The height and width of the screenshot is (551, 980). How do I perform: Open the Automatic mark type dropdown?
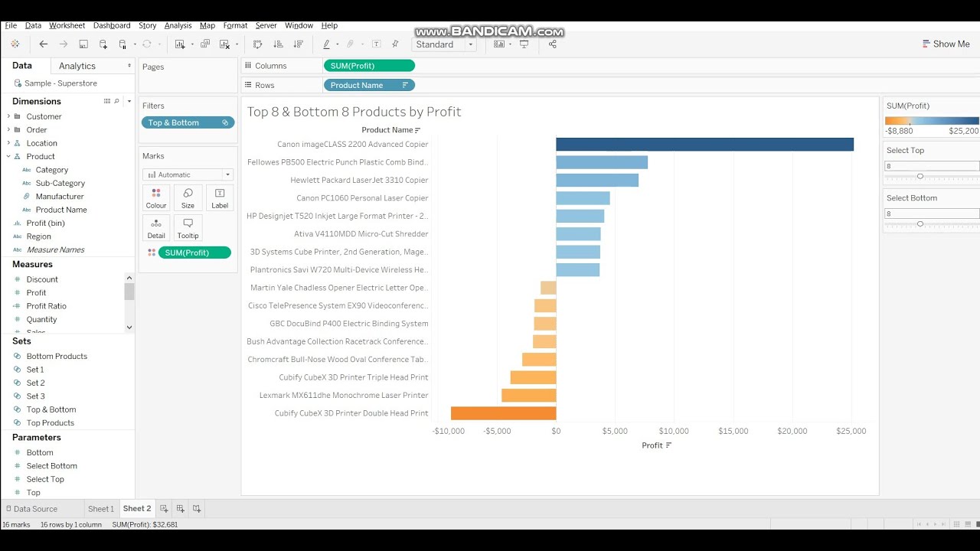point(188,174)
